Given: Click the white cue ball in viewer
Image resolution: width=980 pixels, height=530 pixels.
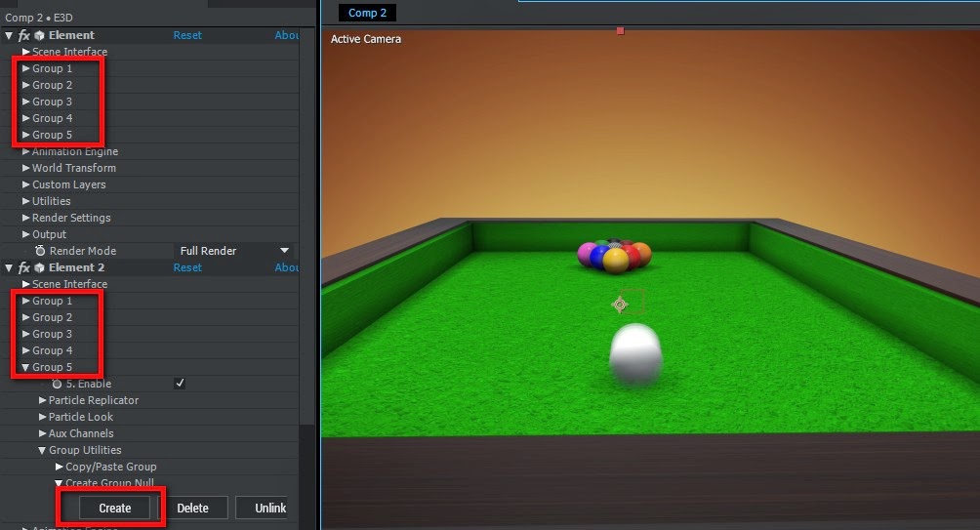Looking at the screenshot, I should click(635, 353).
